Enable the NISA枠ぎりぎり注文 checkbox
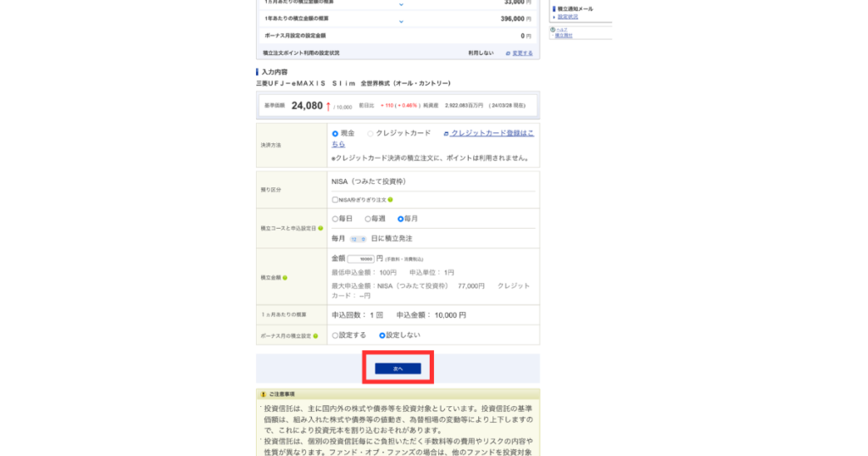The width and height of the screenshot is (868, 456). pos(335,200)
